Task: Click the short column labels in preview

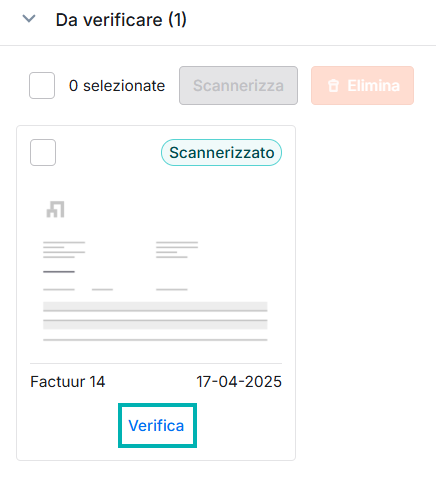Action: point(115,289)
